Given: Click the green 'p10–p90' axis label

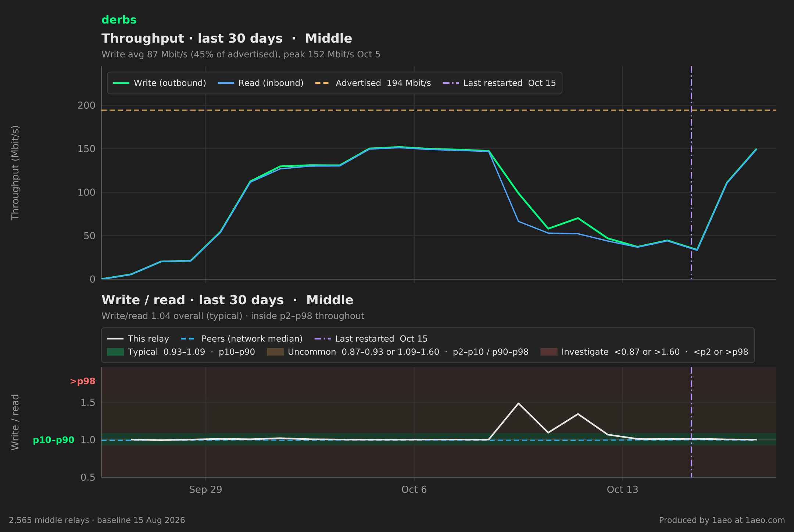Looking at the screenshot, I should coord(54,440).
